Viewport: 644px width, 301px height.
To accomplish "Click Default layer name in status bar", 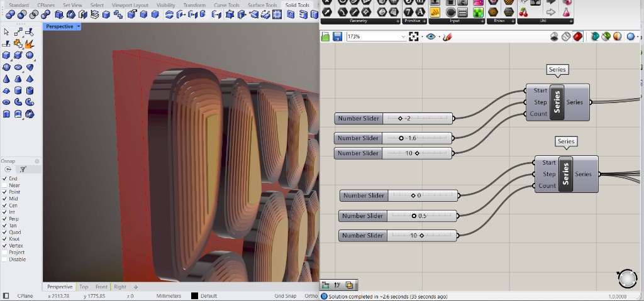I will click(x=209, y=296).
